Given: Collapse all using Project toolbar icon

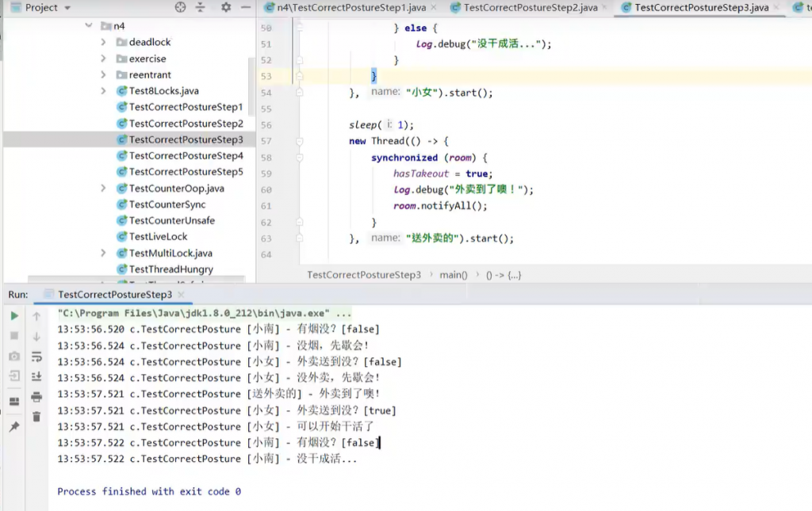Looking at the screenshot, I should click(201, 7).
